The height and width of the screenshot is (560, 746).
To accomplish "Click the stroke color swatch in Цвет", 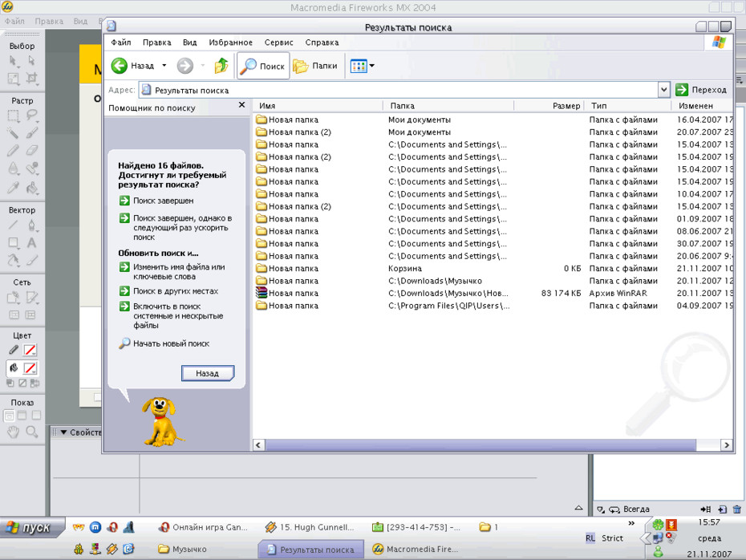I will tap(30, 350).
